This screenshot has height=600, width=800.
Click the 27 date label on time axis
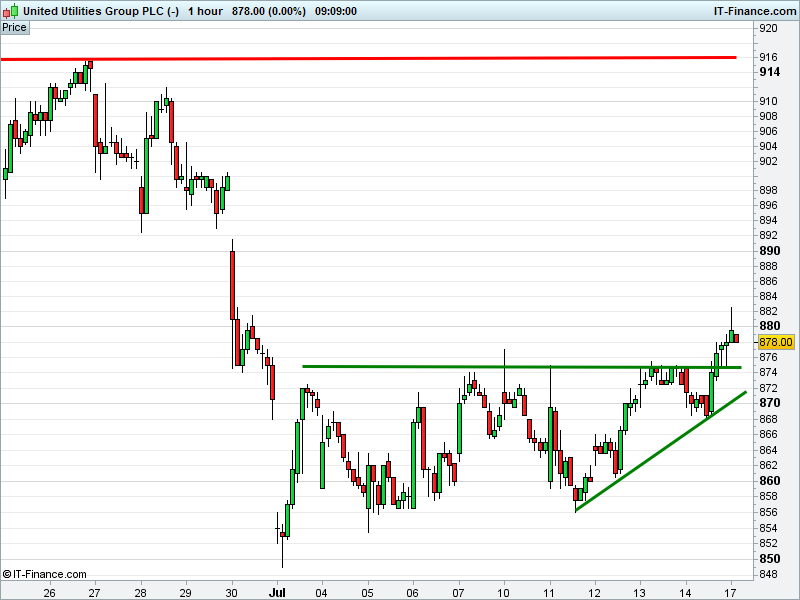[x=94, y=593]
